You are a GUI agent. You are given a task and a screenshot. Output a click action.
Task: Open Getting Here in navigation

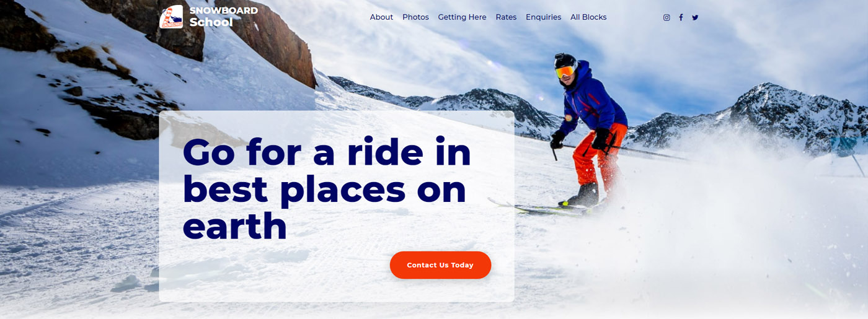pyautogui.click(x=462, y=17)
